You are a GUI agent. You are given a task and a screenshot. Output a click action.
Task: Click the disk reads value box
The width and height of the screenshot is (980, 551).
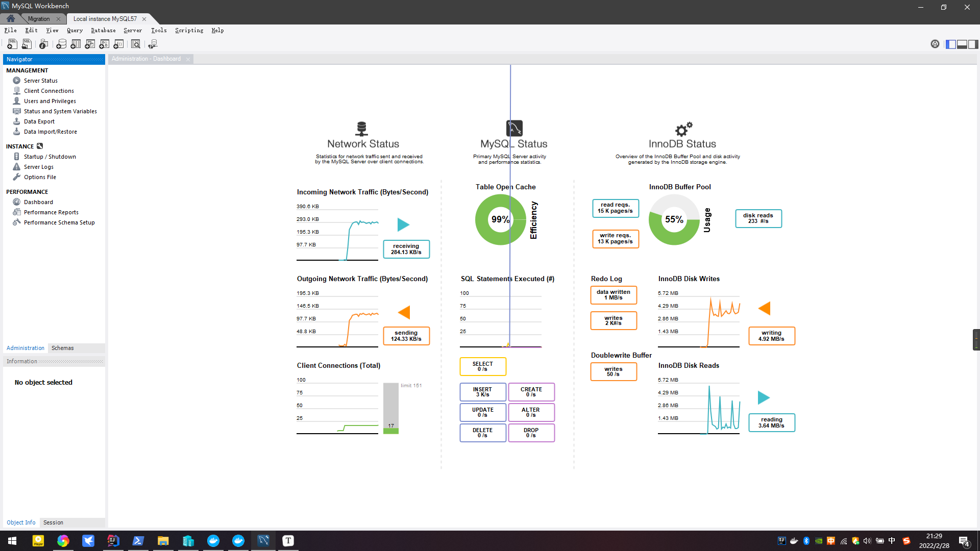[758, 218]
